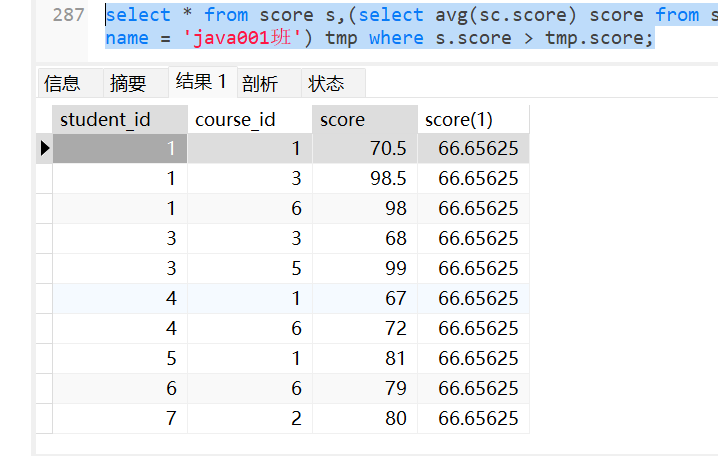Switch to the 状态 tab
This screenshot has height=456, width=718.
coord(333,83)
